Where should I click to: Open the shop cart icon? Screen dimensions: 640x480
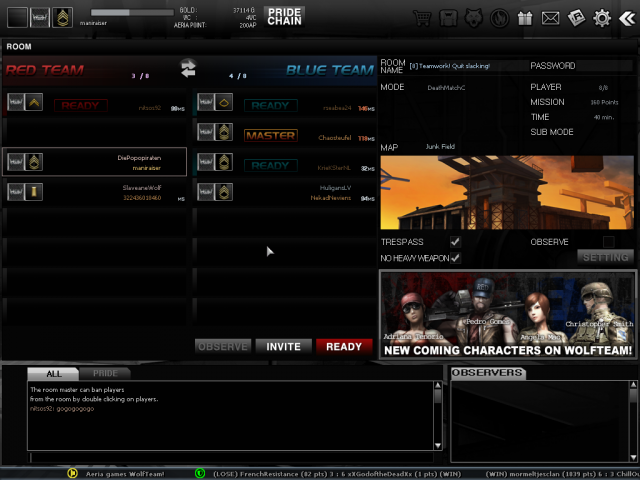click(x=422, y=18)
